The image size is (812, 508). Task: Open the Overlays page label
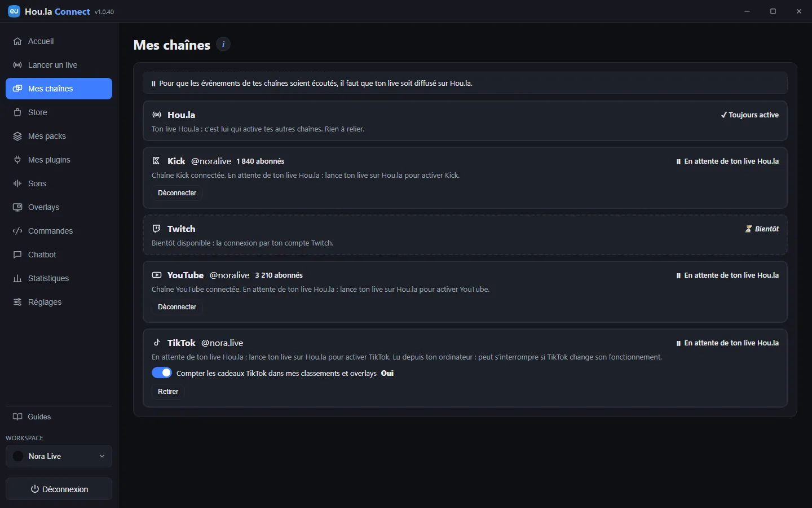43,207
